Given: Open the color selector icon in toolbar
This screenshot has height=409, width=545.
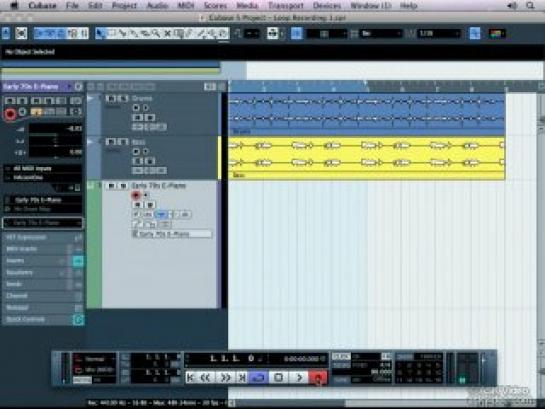Looking at the screenshot, I should coord(497,34).
